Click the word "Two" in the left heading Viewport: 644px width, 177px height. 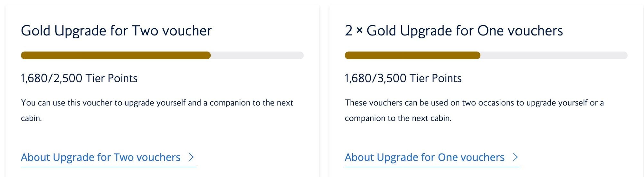point(145,31)
